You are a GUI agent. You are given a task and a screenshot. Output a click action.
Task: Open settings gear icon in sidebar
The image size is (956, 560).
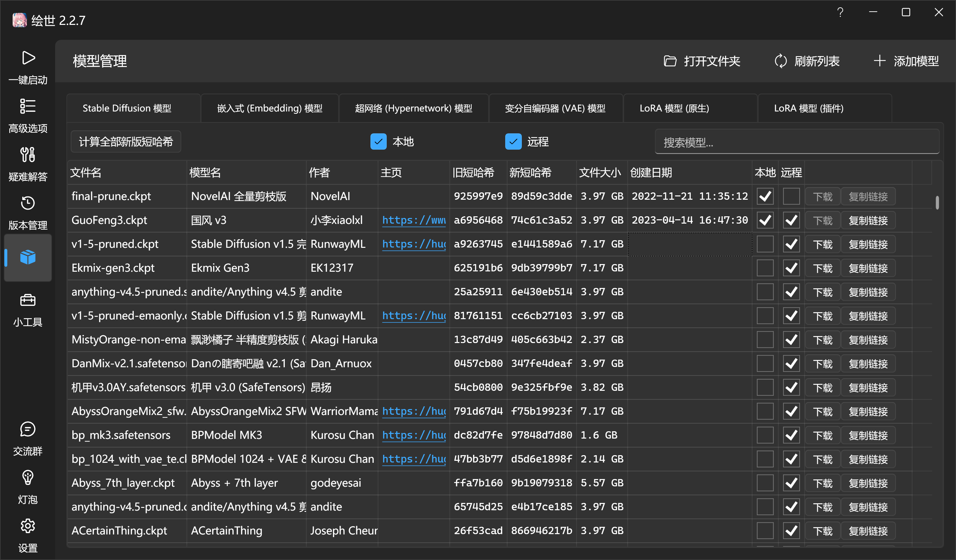28,526
